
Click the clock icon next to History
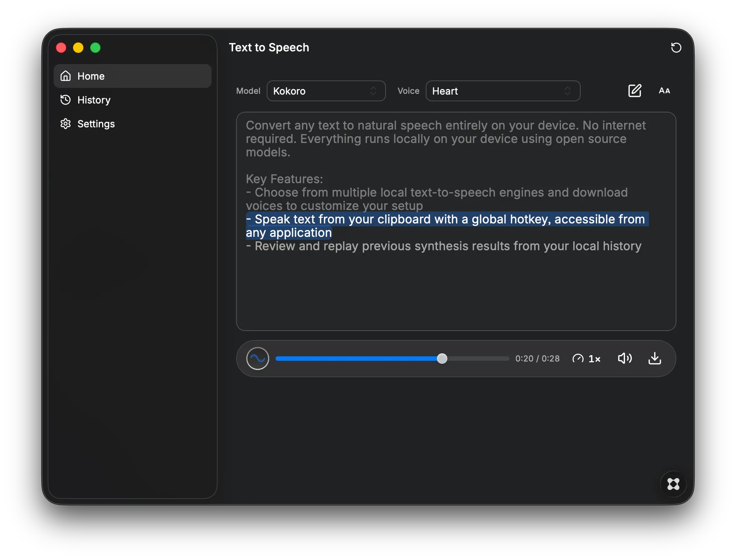[66, 100]
